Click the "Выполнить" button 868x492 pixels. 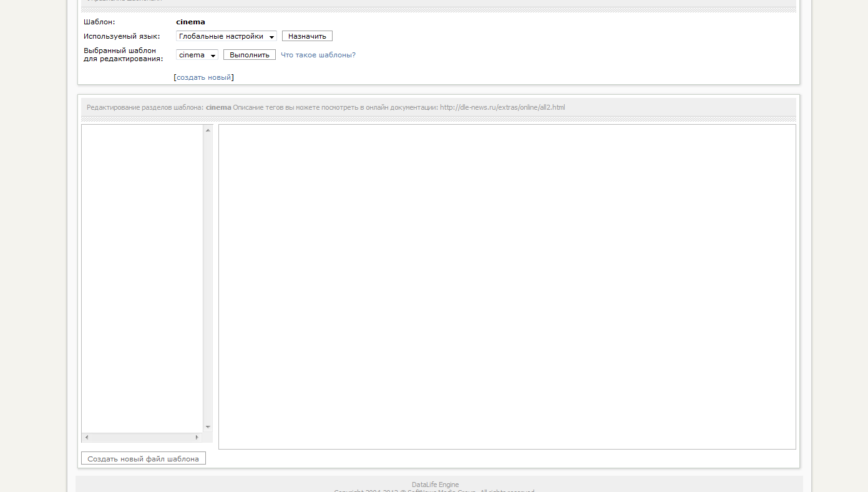[250, 55]
